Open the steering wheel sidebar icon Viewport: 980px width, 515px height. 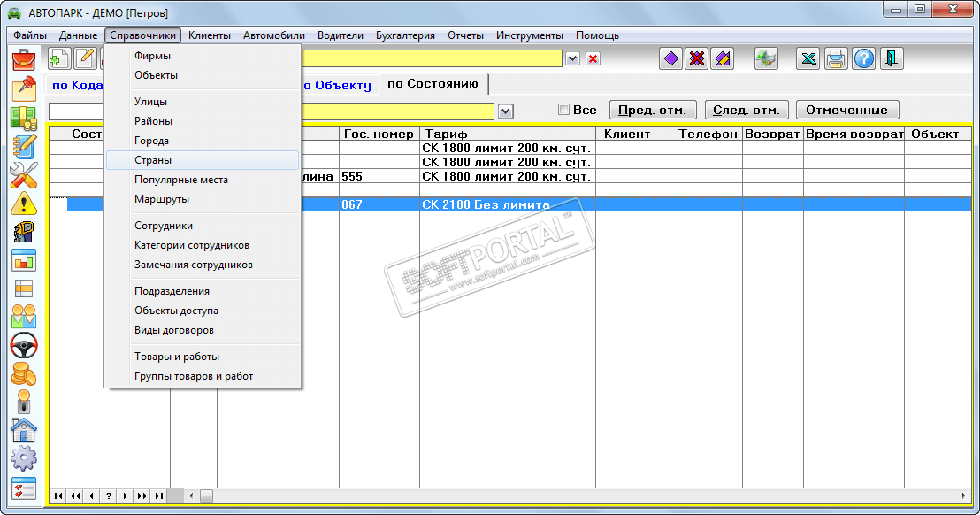coord(24,345)
